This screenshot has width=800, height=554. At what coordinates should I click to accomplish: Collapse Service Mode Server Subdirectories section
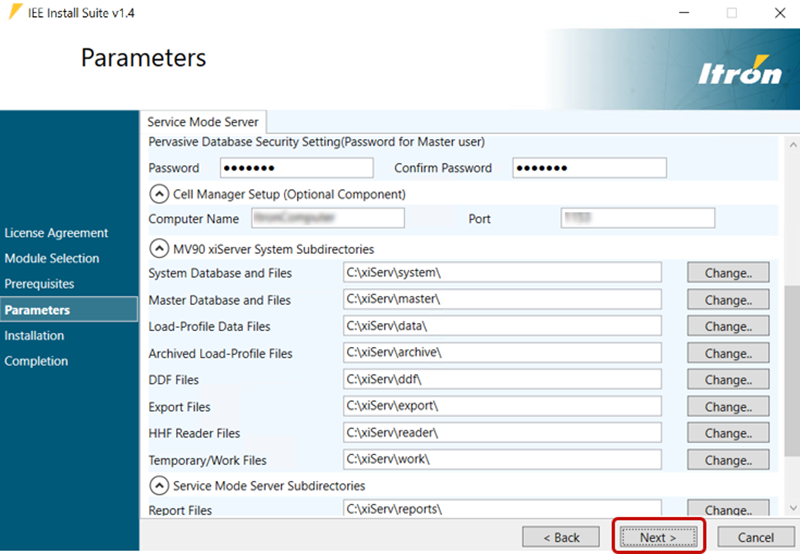coord(159,486)
